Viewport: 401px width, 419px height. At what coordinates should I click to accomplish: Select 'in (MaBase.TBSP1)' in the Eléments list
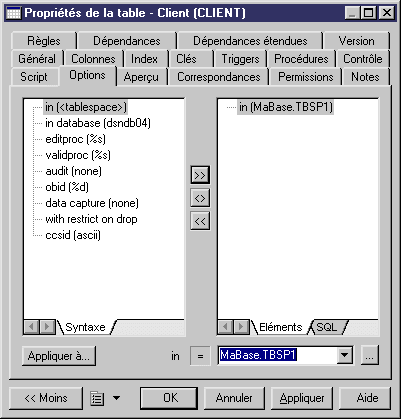(x=286, y=107)
